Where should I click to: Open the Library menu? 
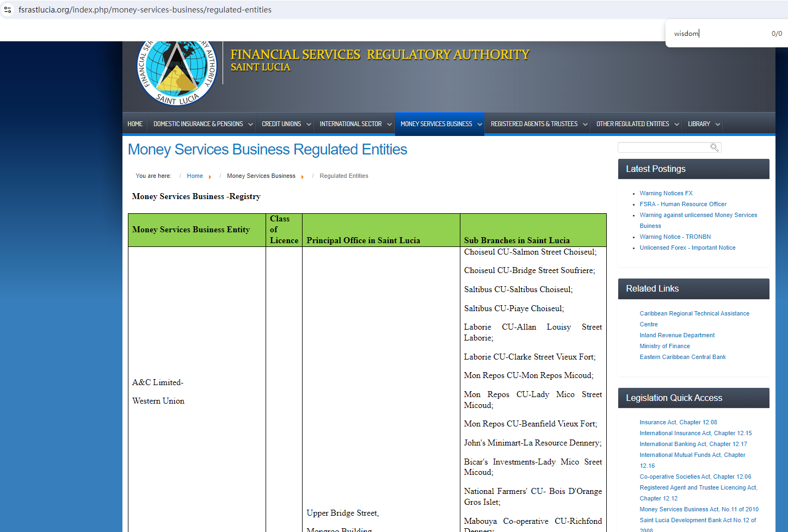click(699, 124)
